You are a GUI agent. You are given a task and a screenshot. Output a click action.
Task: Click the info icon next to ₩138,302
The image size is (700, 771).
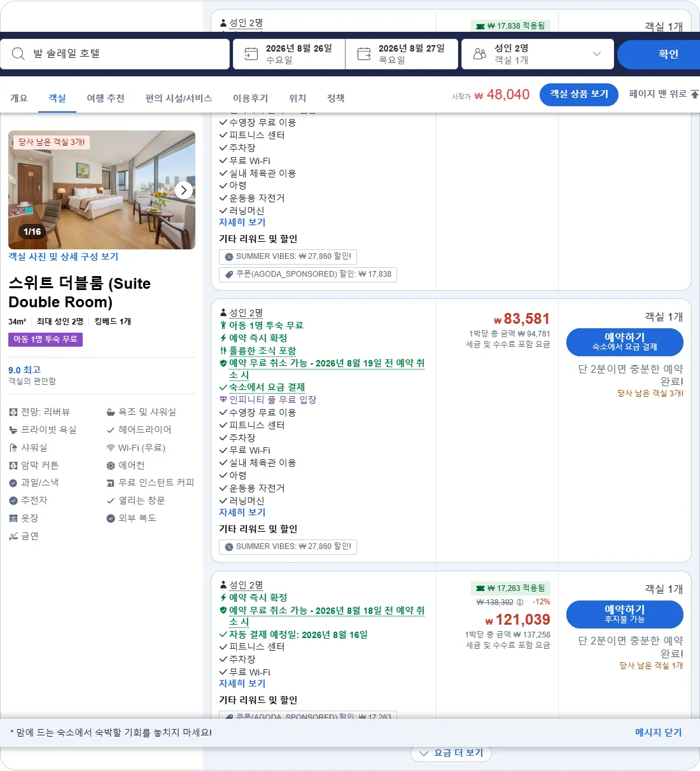[x=520, y=602]
